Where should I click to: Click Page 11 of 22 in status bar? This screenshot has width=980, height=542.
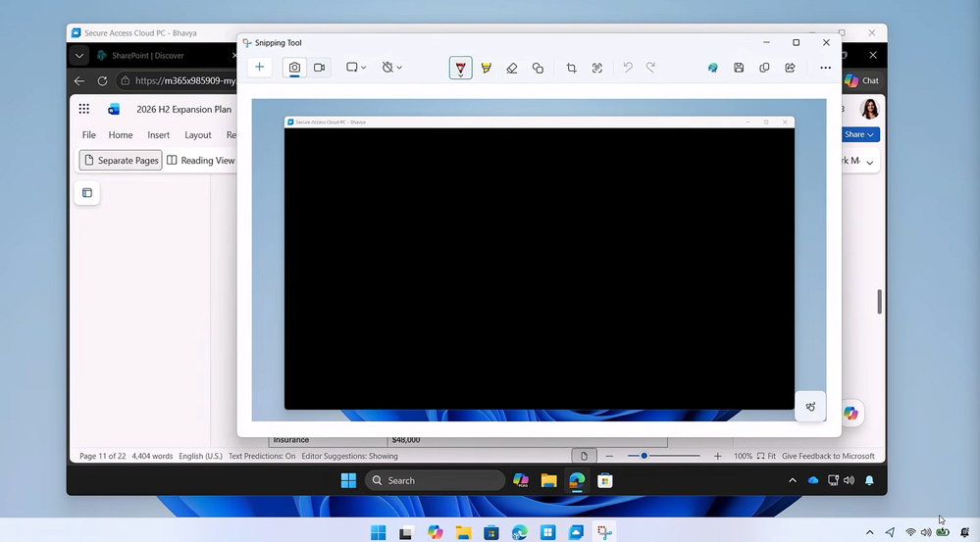(x=102, y=457)
